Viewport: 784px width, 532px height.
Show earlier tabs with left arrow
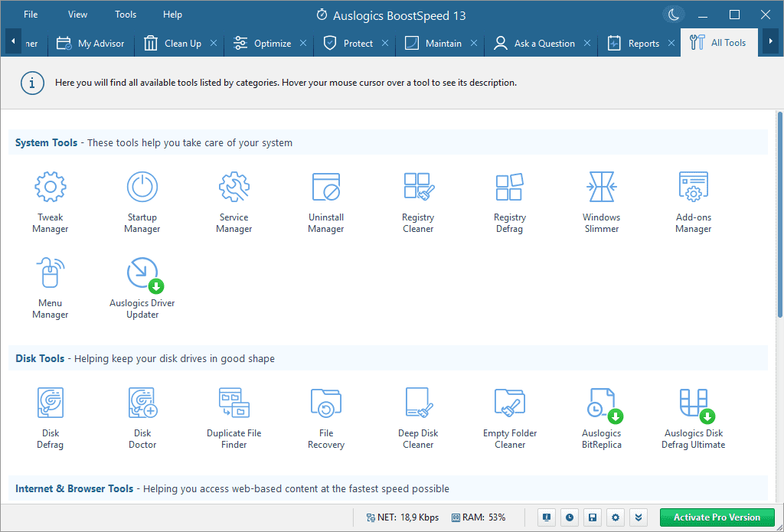pyautogui.click(x=13, y=42)
